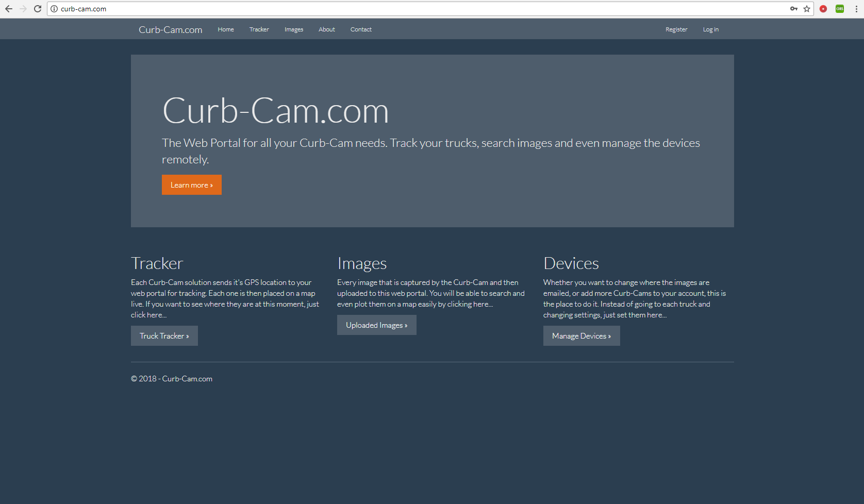
Task: Click the Uploaded Images button
Action: (x=376, y=325)
